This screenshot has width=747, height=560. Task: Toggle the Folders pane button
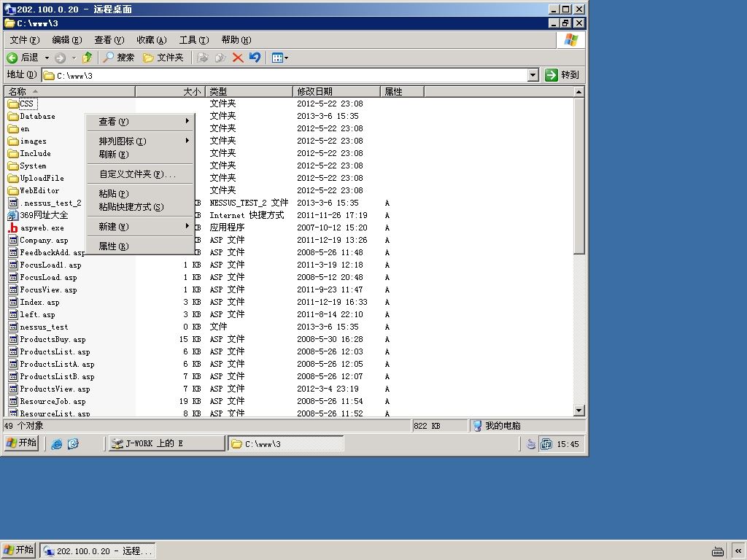[x=163, y=58]
